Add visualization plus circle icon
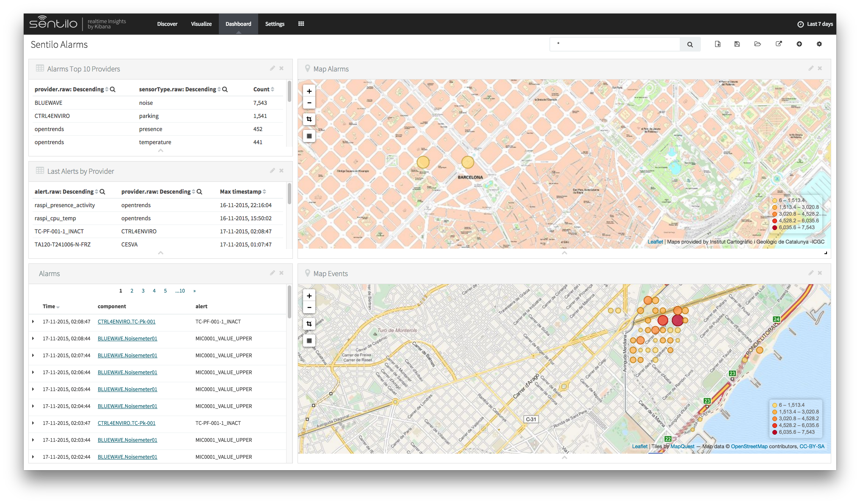The width and height of the screenshot is (860, 504). coord(799,44)
